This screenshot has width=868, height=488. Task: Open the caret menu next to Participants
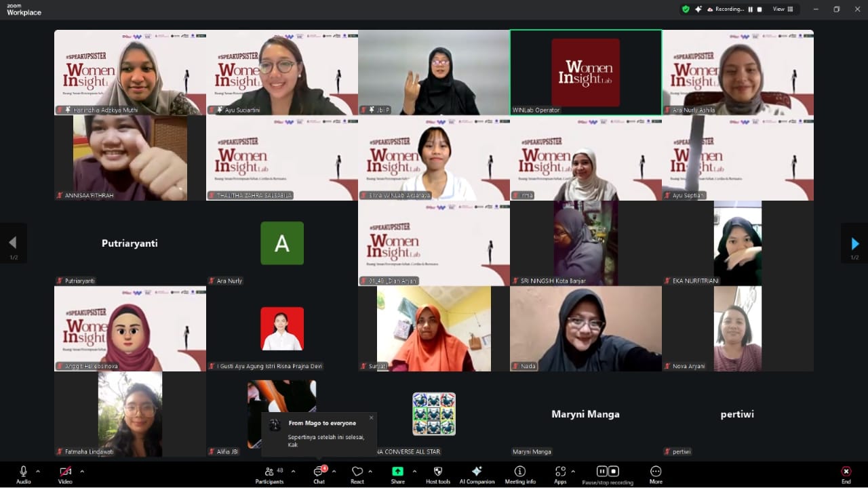pos(293,471)
